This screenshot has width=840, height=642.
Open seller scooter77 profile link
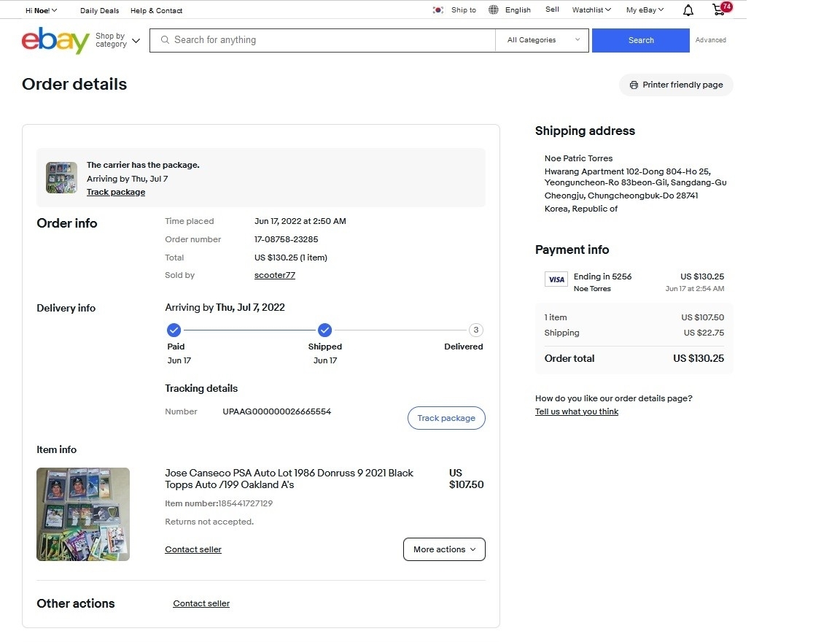[274, 275]
